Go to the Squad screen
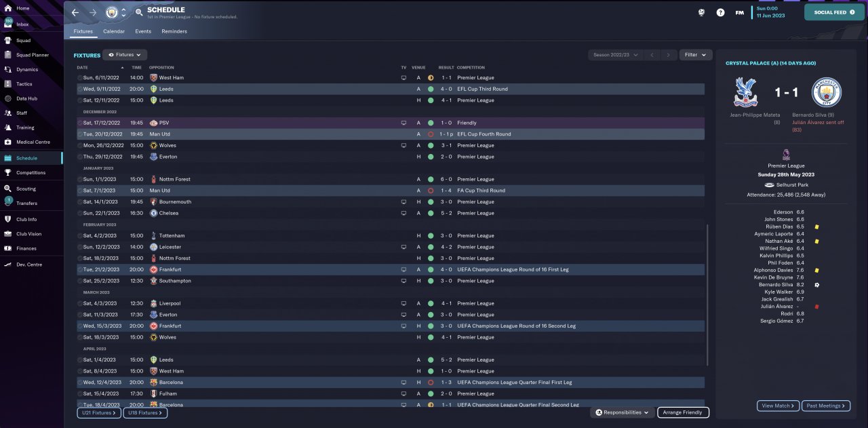Viewport: 868px width, 428px height. click(x=31, y=40)
